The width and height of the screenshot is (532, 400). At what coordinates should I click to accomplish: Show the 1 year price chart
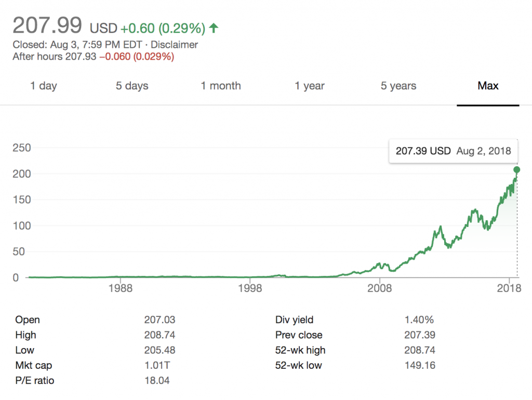(310, 86)
